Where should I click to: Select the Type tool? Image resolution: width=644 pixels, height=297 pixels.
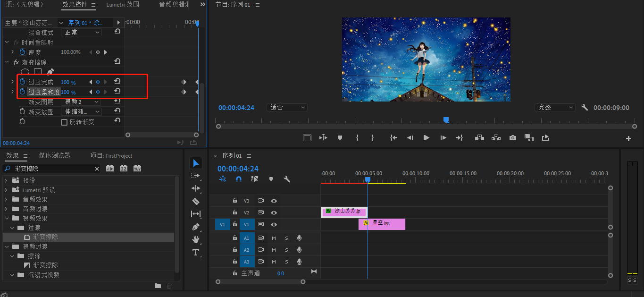tap(196, 252)
